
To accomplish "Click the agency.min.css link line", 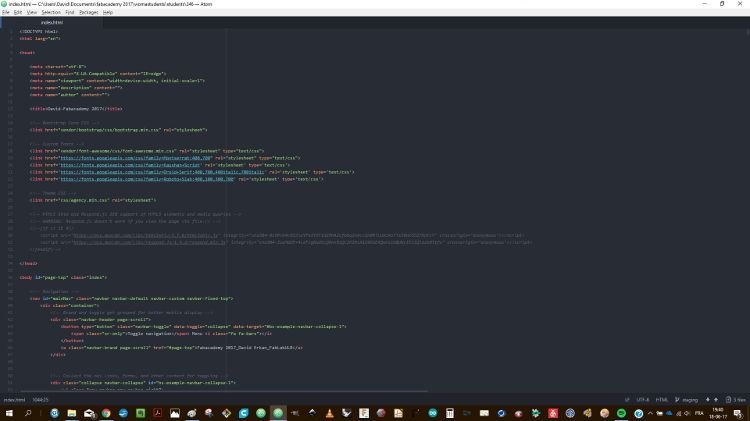I will 93,200.
